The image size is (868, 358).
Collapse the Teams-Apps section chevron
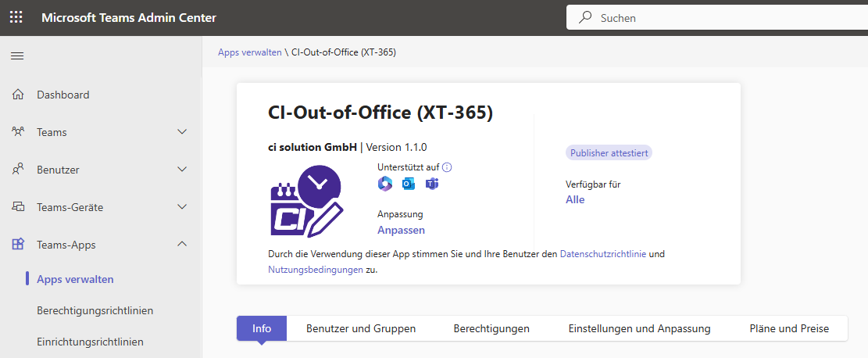pyautogui.click(x=182, y=245)
